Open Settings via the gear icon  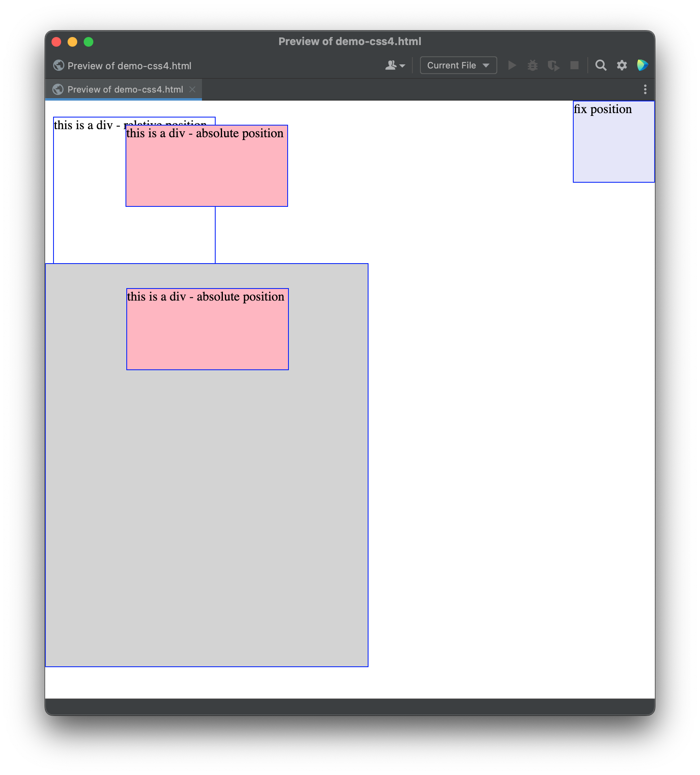(621, 65)
